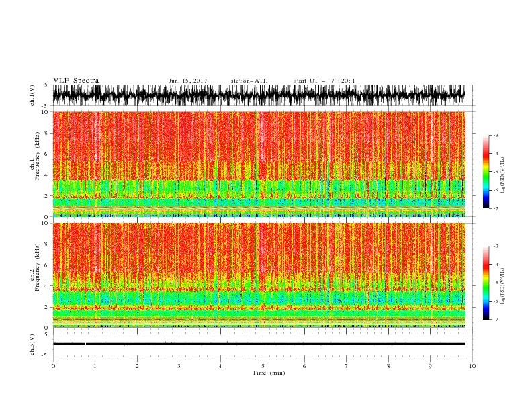
Task: Click the ch.1 voltage waveform trace
Action: (x=259, y=95)
